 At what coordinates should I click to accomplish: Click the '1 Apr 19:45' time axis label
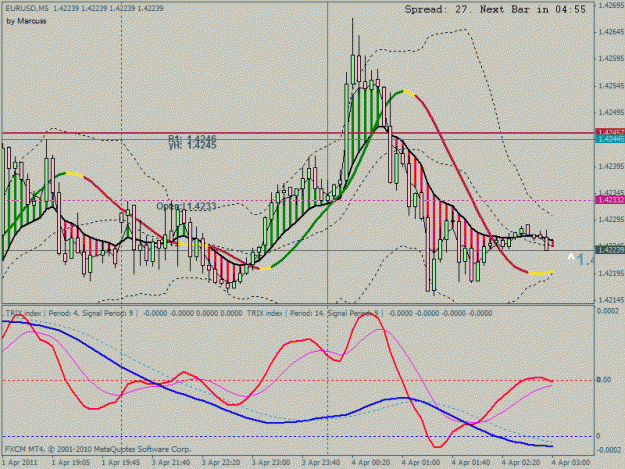pyautogui.click(x=121, y=463)
